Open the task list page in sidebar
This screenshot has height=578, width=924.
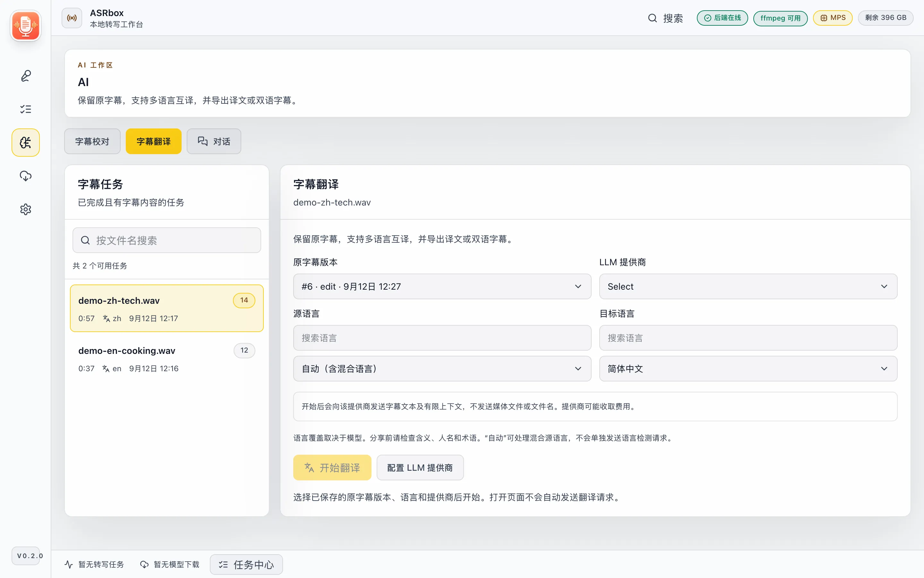coord(26,109)
